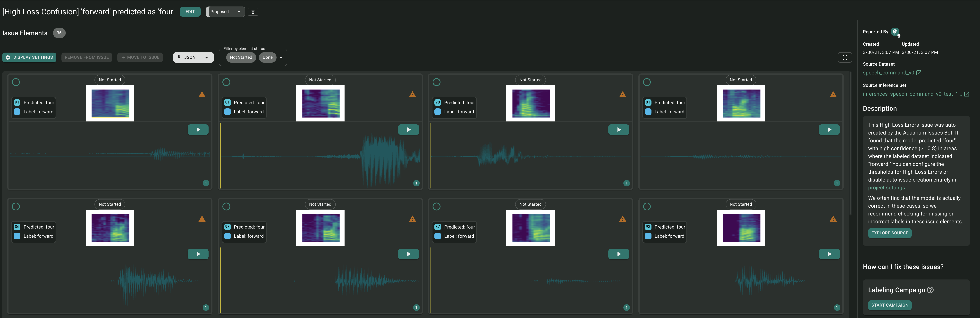The width and height of the screenshot is (980, 318).
Task: Click the Labeling Campaign help question icon
Action: [x=930, y=290]
